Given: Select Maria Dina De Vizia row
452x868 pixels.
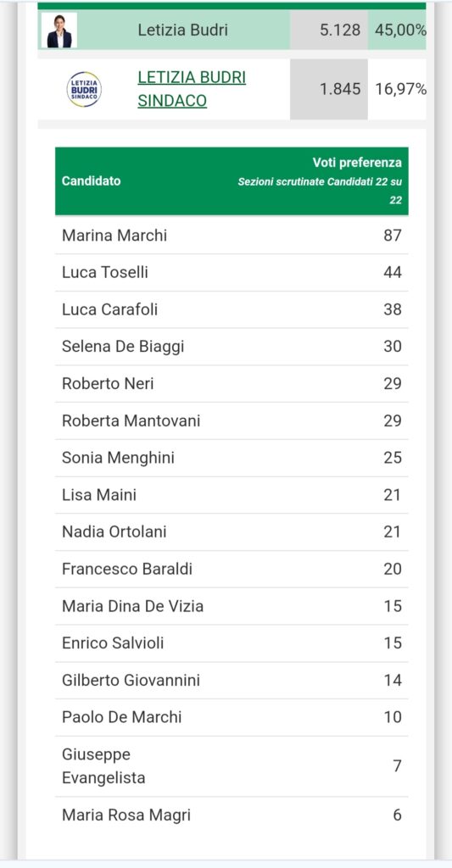Looking at the screenshot, I should click(x=232, y=606).
